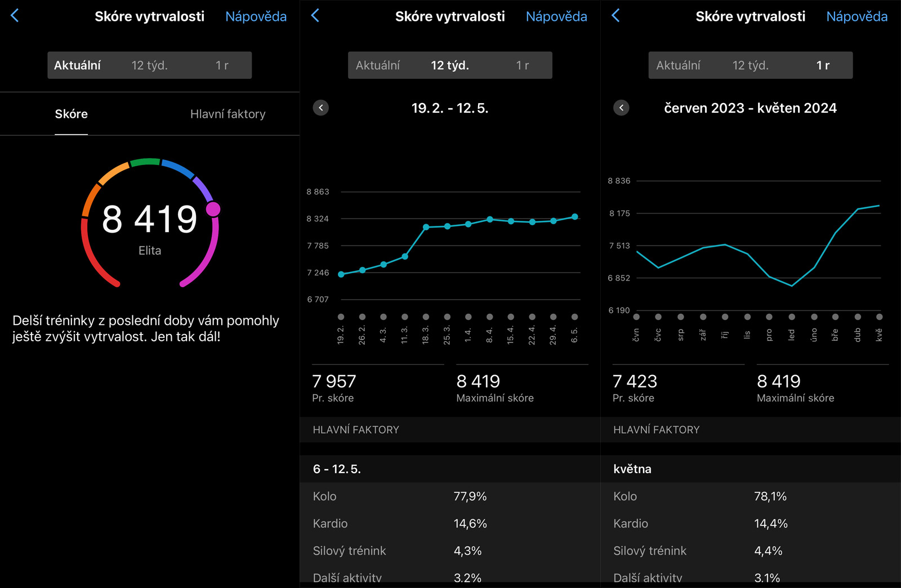Select the led month marker dot

coord(791,317)
